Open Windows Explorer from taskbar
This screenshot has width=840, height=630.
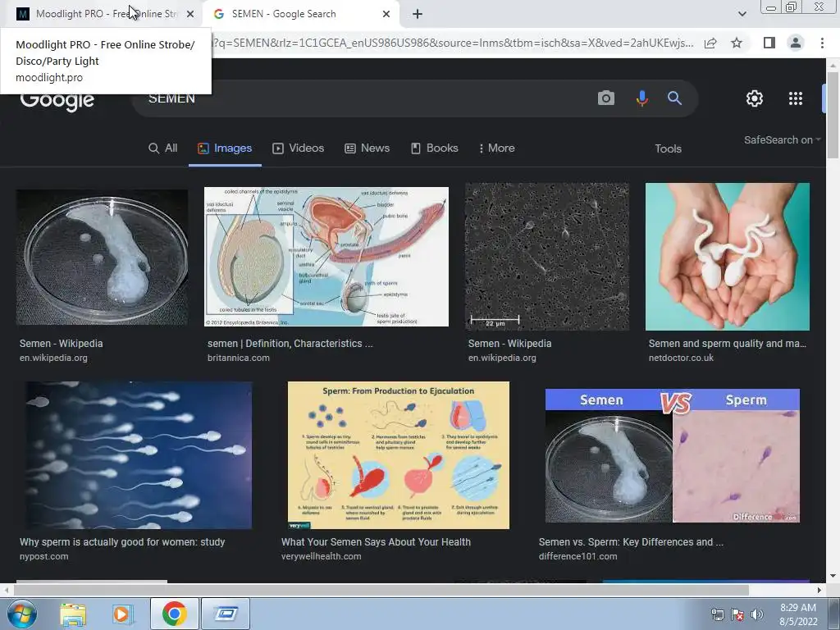(73, 614)
